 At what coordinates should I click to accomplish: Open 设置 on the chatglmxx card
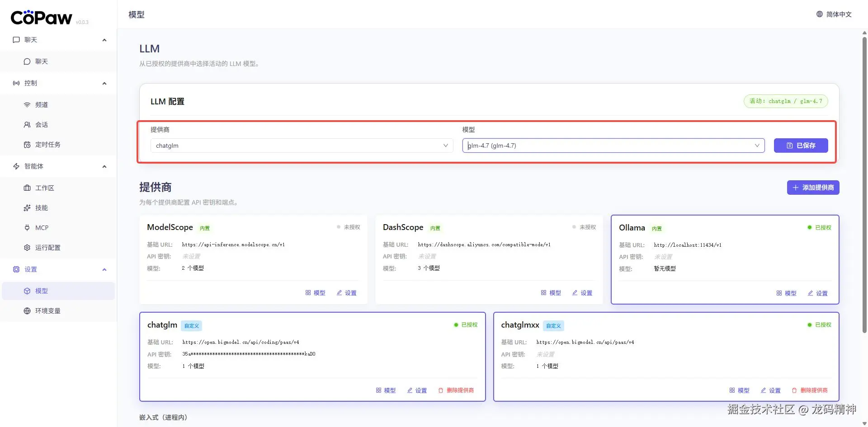770,390
